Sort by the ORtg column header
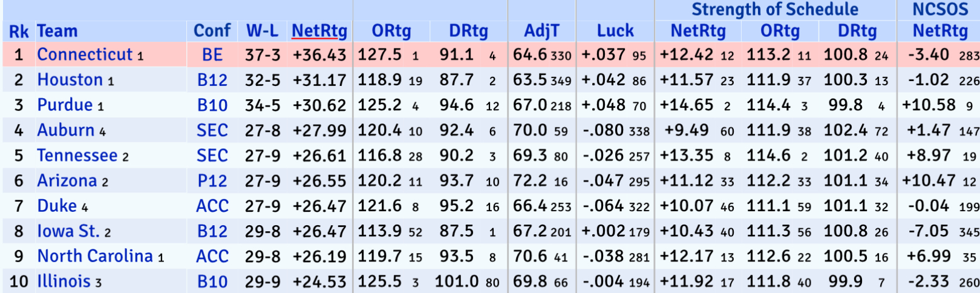 (x=391, y=31)
